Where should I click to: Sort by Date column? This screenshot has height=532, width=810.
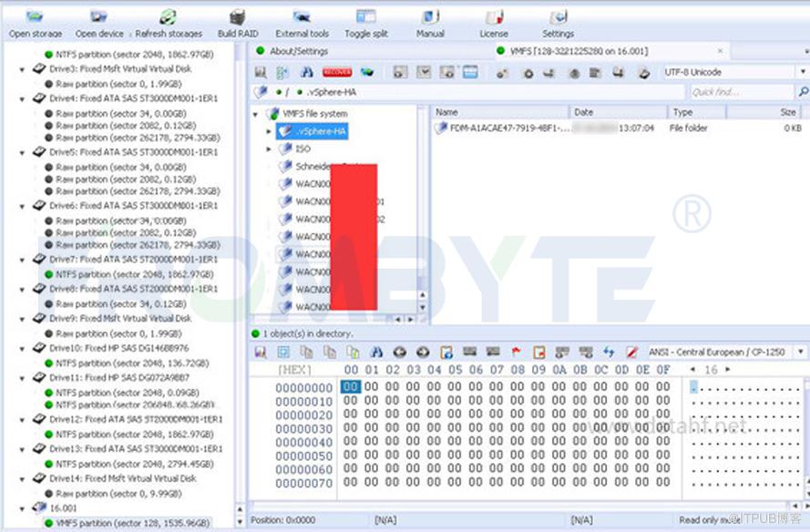click(618, 112)
